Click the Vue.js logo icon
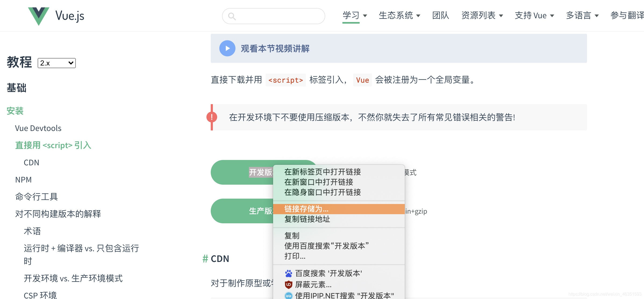Viewport: 644px width, 299px height. [x=39, y=16]
